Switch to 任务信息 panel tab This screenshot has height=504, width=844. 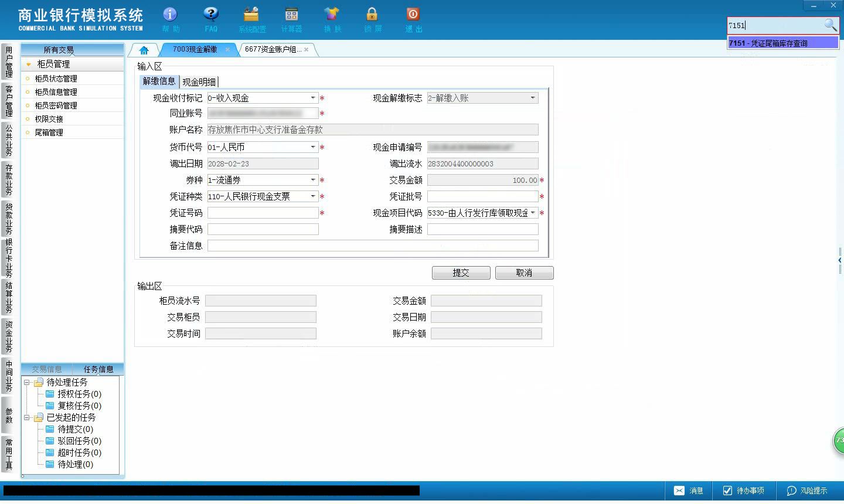tap(98, 369)
